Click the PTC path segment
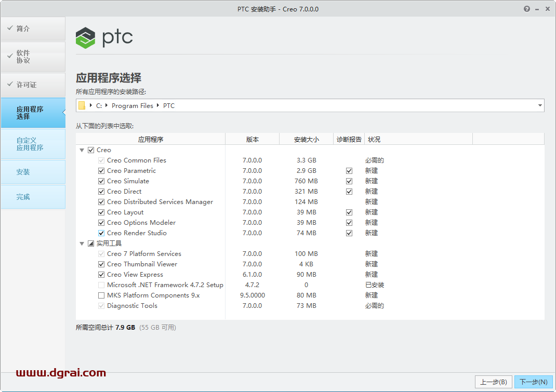This screenshot has height=392, width=556. point(169,105)
